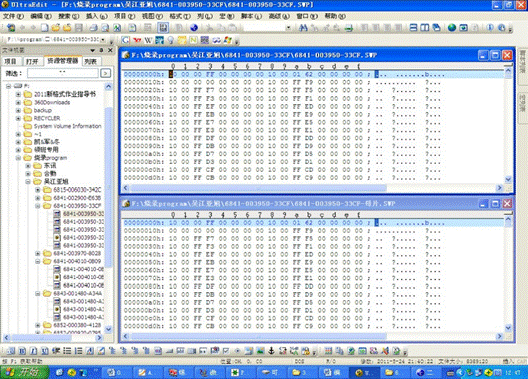Click the light bulb toolbar icon
This screenshot has width=528, height=379.
click(171, 40)
